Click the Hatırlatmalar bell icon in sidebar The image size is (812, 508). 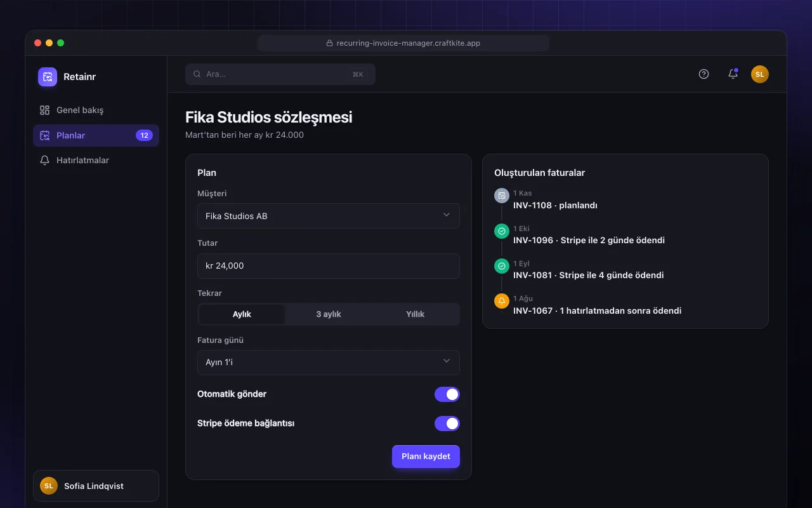(x=44, y=160)
